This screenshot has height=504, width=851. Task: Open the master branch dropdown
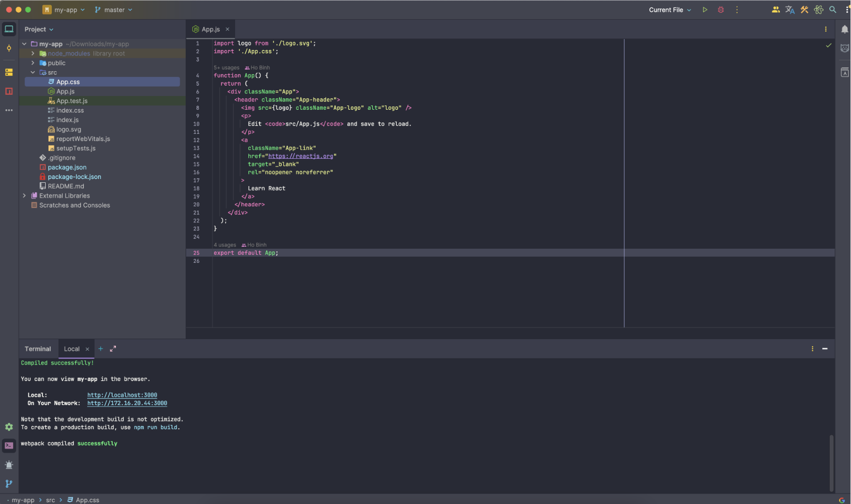coord(114,10)
